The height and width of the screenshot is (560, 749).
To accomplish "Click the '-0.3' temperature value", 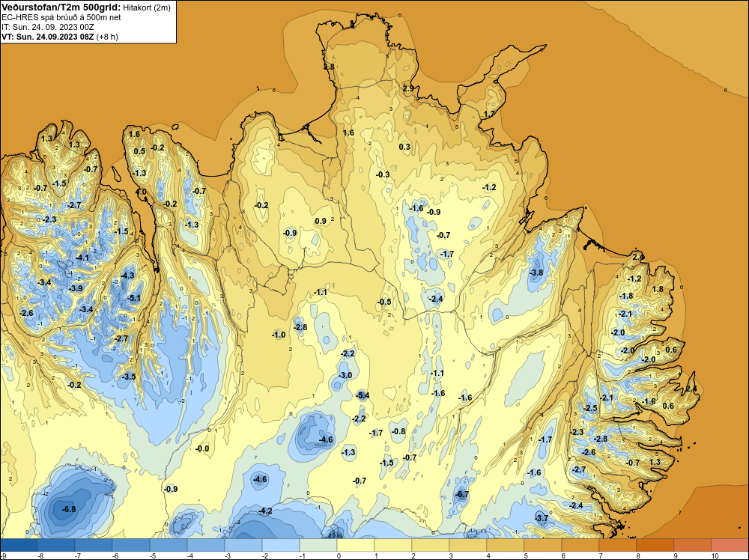I will click(x=383, y=174).
